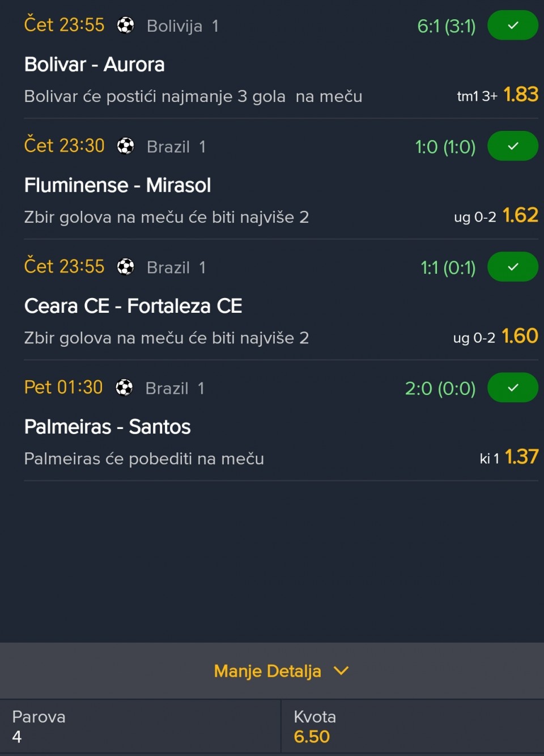Click the 1.83 odds for Bolivar
The width and height of the screenshot is (544, 756).
click(x=520, y=95)
